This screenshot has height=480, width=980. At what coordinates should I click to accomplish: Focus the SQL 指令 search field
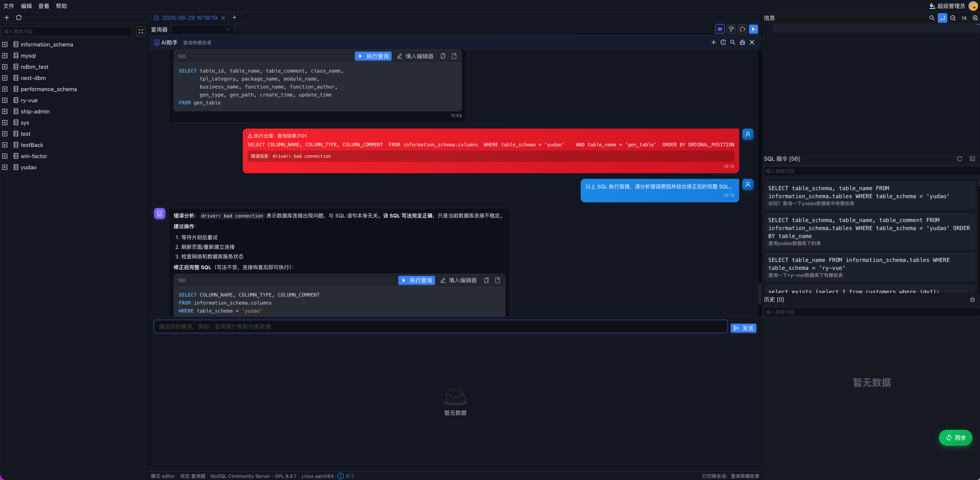click(x=871, y=171)
